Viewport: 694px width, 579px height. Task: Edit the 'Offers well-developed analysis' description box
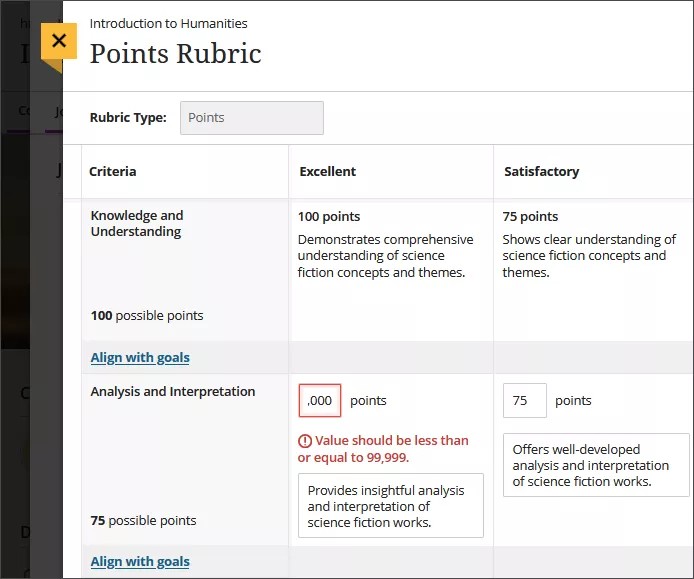pyautogui.click(x=595, y=465)
